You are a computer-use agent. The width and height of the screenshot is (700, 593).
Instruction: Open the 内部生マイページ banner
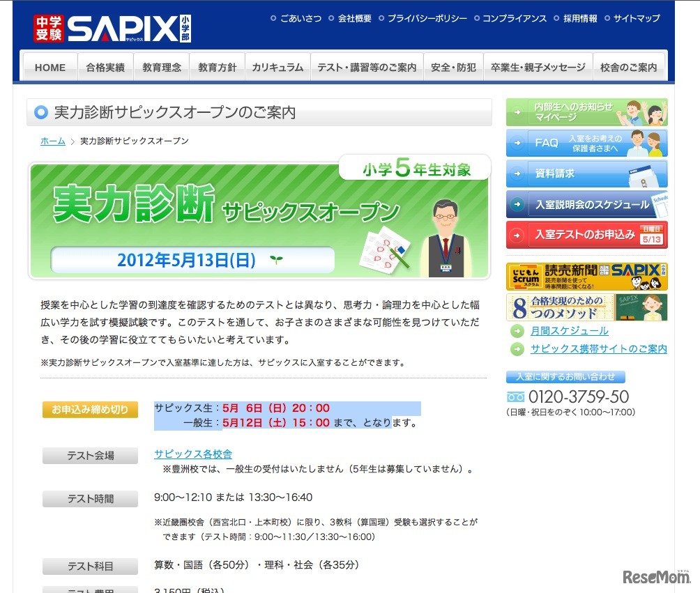point(586,111)
